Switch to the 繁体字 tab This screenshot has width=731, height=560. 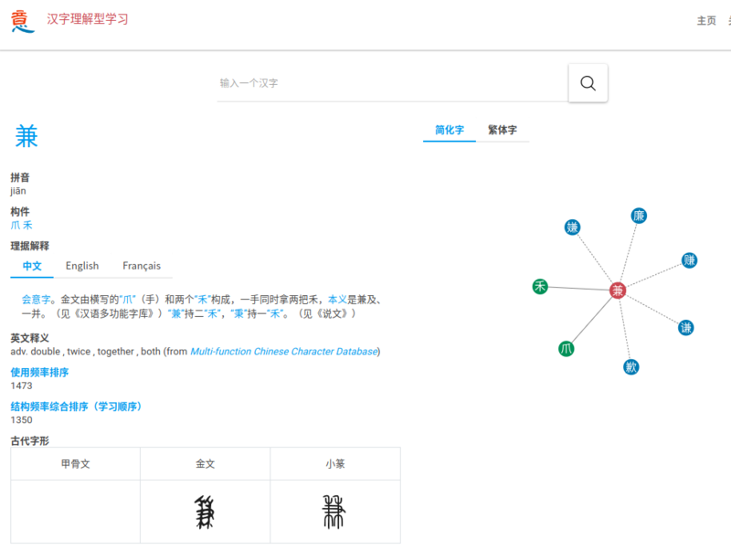502,131
